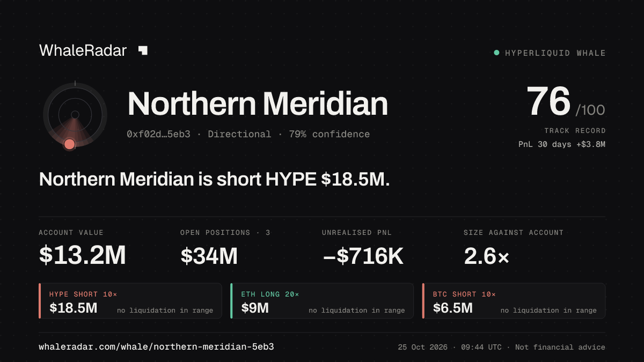This screenshot has width=644, height=362.
Task: Click the $13.2M account value
Action: [83, 256]
